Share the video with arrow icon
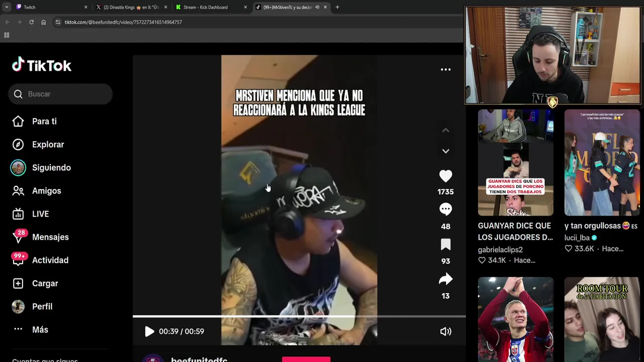The height and width of the screenshot is (362, 644). point(446,279)
